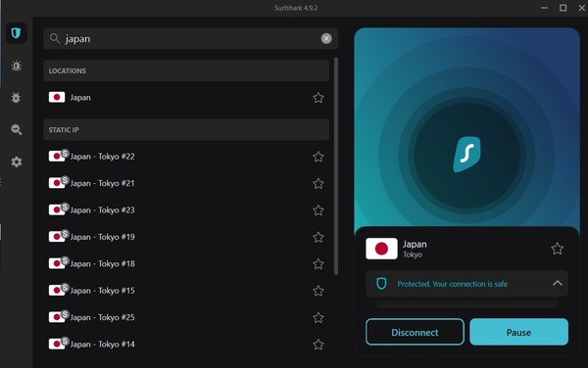This screenshot has height=368, width=588.
Task: Connect to Japan - Tokyo #14
Action: (x=186, y=345)
